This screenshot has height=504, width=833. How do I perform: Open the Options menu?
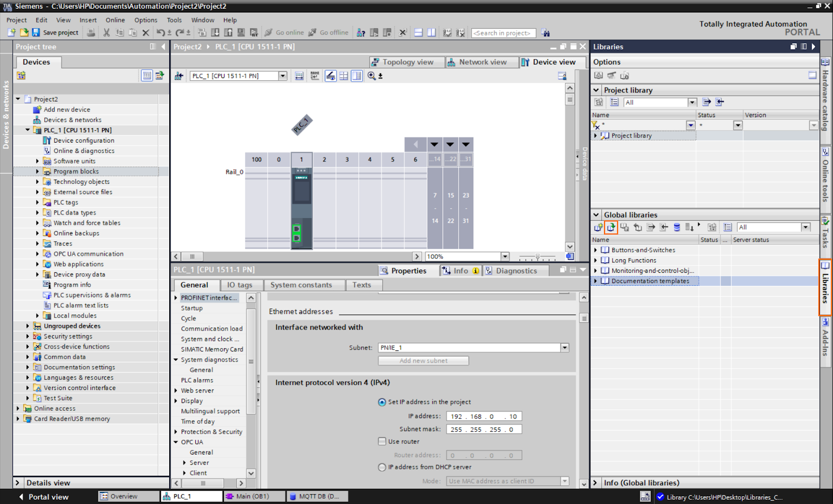tap(146, 20)
